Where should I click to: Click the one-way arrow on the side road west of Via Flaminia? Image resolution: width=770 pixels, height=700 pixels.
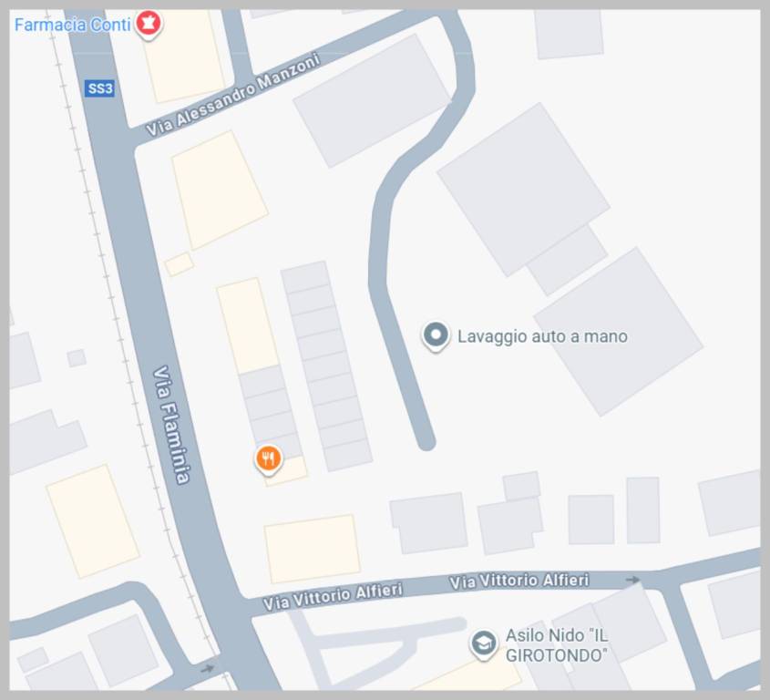208,669
